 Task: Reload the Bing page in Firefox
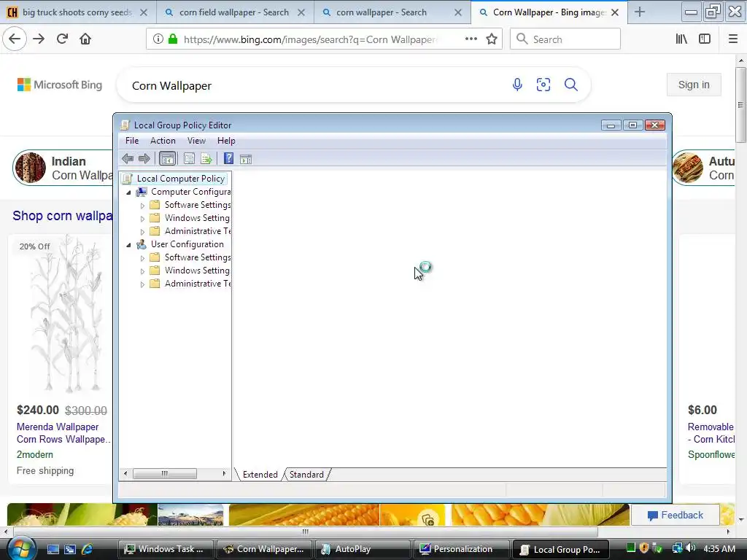[62, 39]
